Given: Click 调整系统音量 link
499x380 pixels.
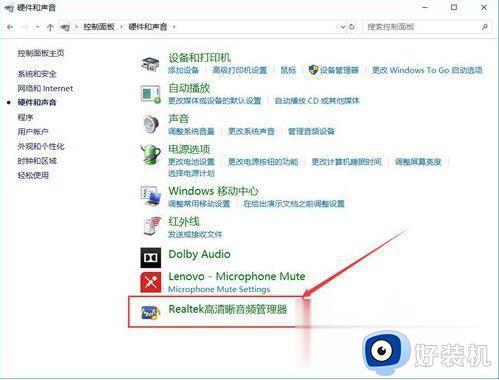Looking at the screenshot, I should click(x=191, y=131).
